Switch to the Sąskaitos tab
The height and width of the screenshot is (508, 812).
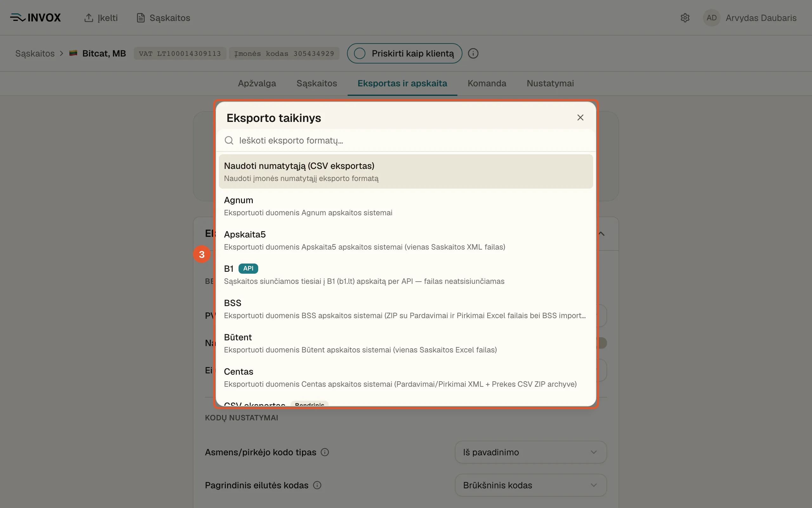point(317,83)
